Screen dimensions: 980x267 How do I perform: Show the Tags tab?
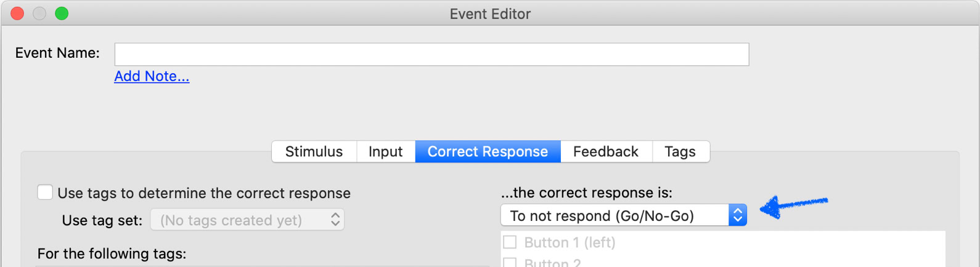click(x=680, y=152)
